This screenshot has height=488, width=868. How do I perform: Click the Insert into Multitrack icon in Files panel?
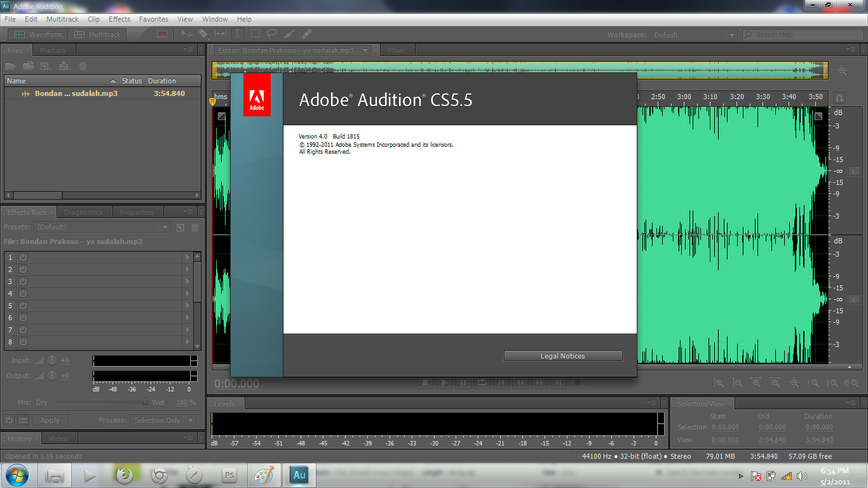tap(64, 66)
